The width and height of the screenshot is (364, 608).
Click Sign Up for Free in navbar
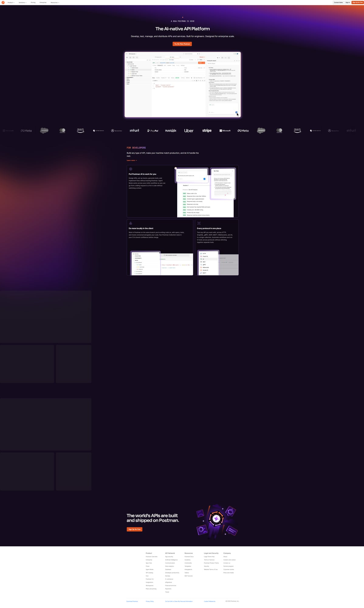pos(358,2)
